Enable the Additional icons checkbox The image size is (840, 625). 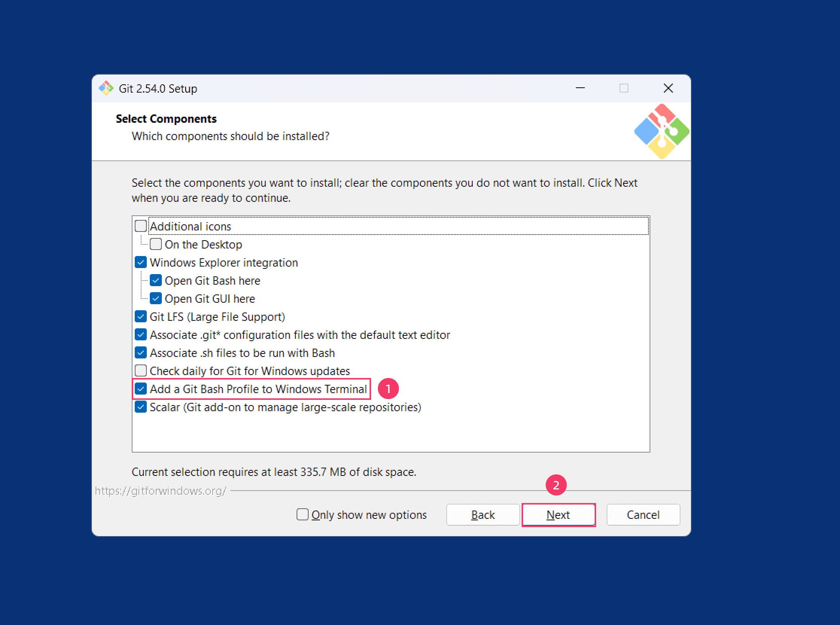[x=141, y=226]
